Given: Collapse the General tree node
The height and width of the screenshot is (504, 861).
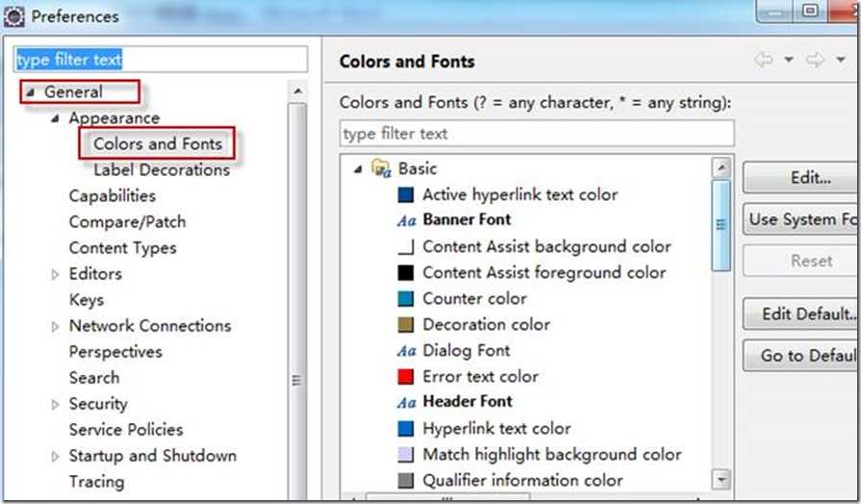Looking at the screenshot, I should coord(31,92).
